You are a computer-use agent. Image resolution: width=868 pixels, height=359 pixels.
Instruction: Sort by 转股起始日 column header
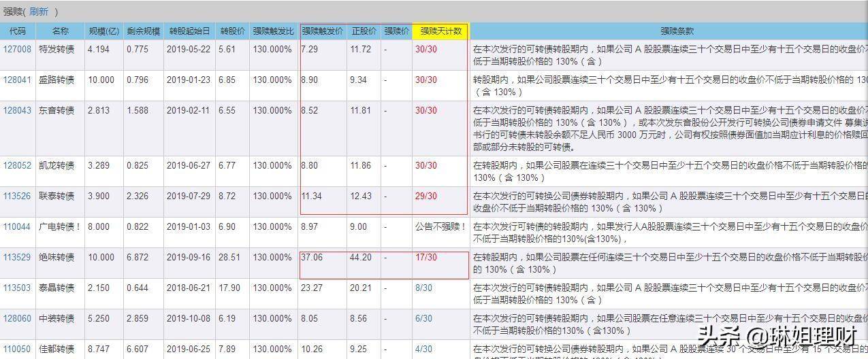[x=190, y=31]
